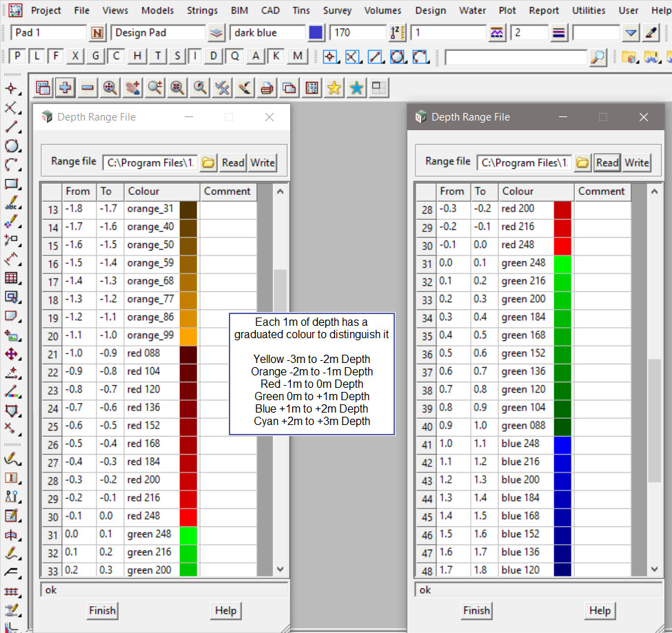Open the Survey menu

click(x=337, y=10)
